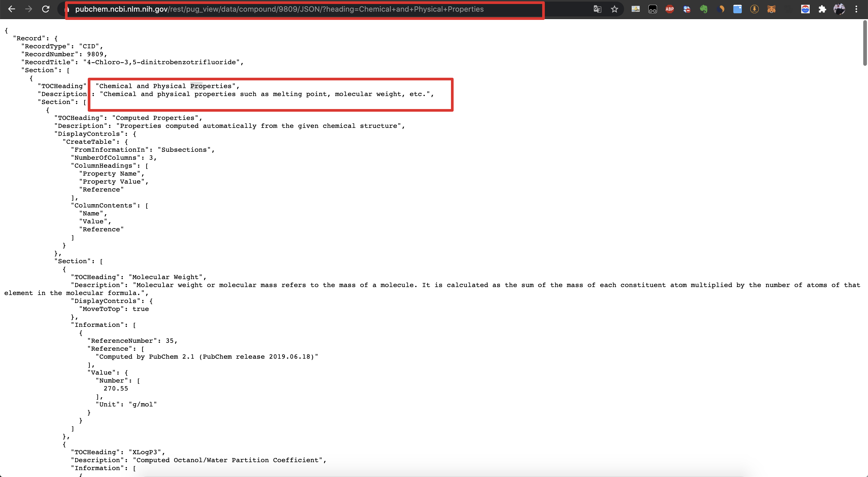Open the dark mode extension with two circles

653,9
